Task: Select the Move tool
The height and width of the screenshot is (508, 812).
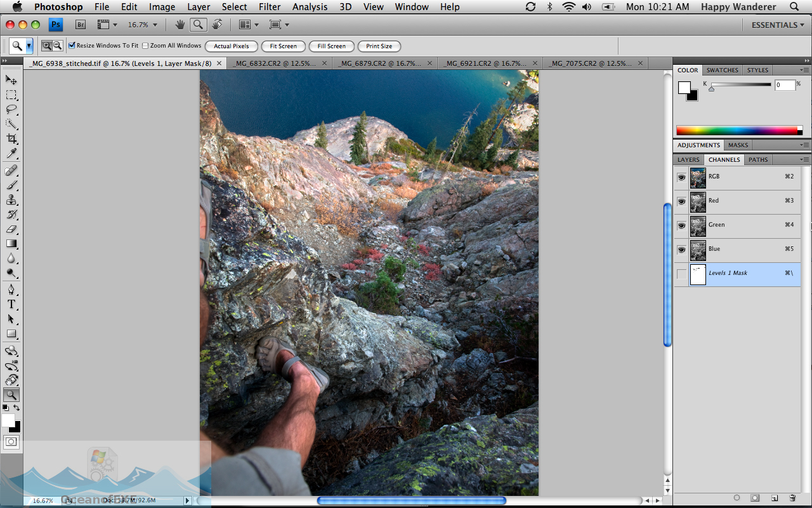Action: coord(11,79)
